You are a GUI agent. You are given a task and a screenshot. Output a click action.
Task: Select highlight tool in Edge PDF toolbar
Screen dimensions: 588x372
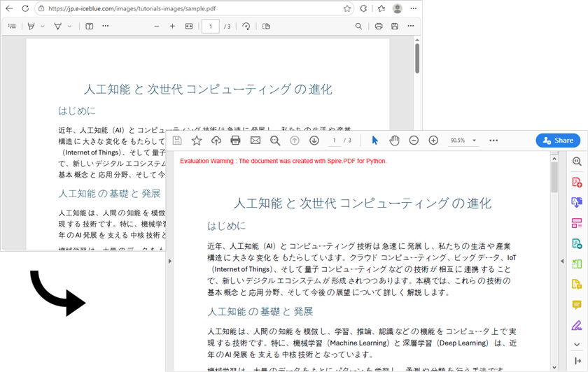coord(31,27)
